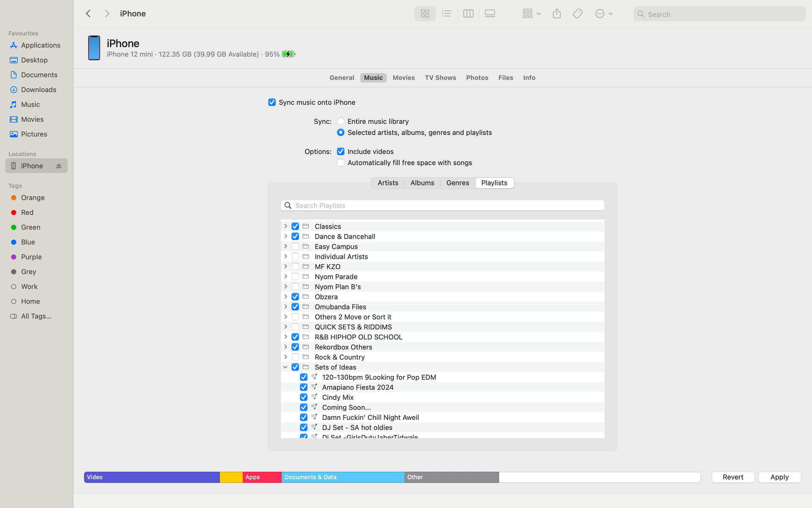Eject the iPhone from the sidebar
Screen dimensions: 812x508
click(59, 166)
